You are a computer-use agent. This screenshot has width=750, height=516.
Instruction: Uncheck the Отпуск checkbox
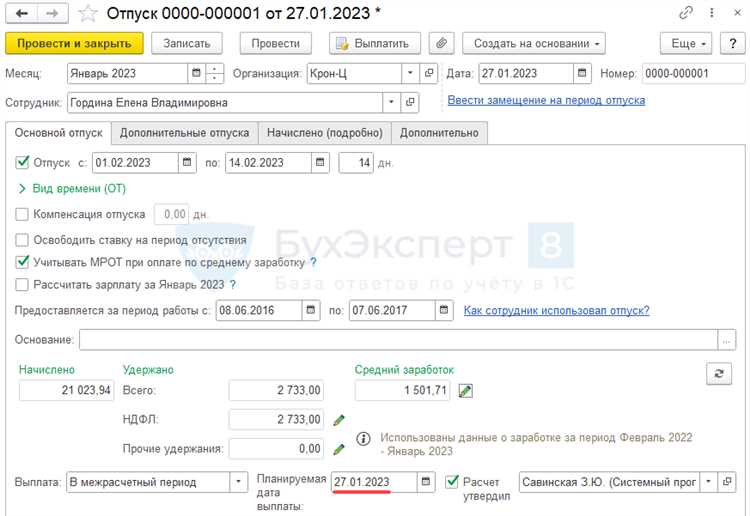(x=23, y=163)
